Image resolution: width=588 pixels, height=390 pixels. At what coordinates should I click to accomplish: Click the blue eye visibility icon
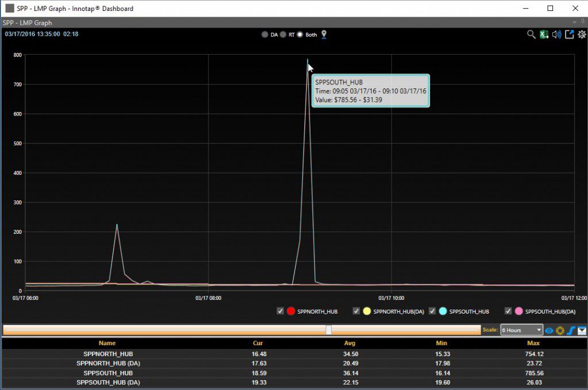pyautogui.click(x=549, y=330)
